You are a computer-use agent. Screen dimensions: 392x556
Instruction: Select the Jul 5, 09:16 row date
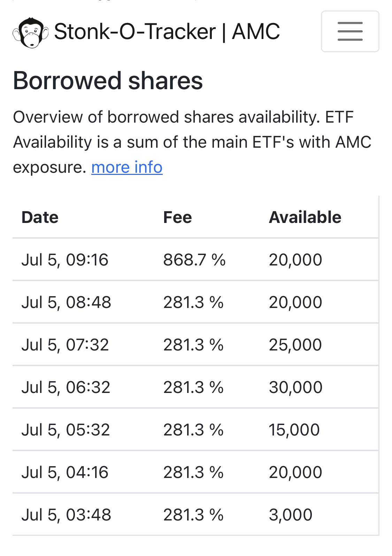click(x=65, y=260)
